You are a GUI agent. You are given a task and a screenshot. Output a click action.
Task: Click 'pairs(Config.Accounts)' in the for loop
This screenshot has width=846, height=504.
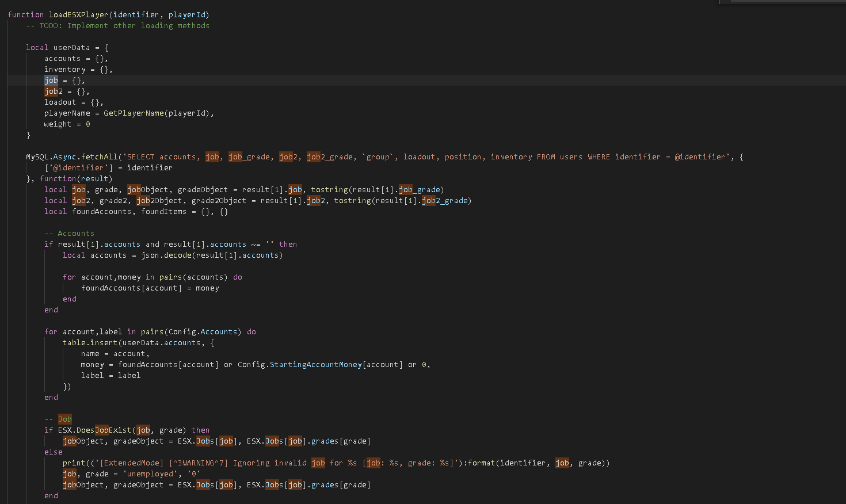191,331
